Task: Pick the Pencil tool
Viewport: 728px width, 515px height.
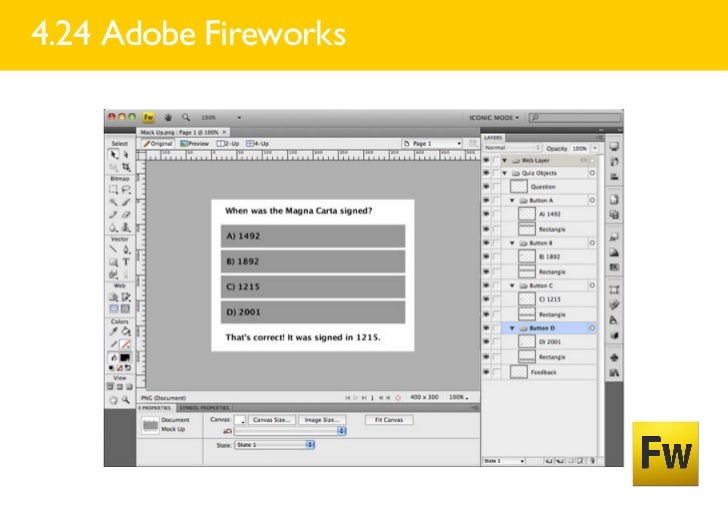Action: (x=114, y=215)
